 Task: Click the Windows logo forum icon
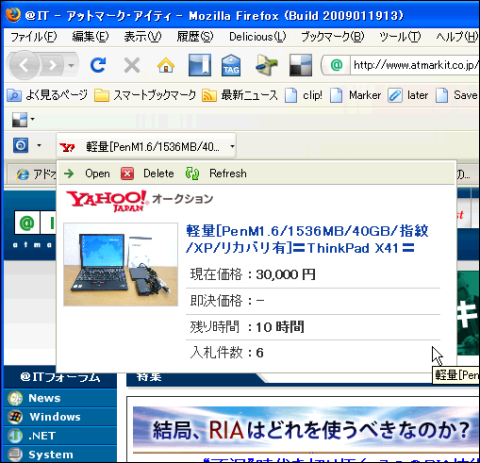click(15, 417)
